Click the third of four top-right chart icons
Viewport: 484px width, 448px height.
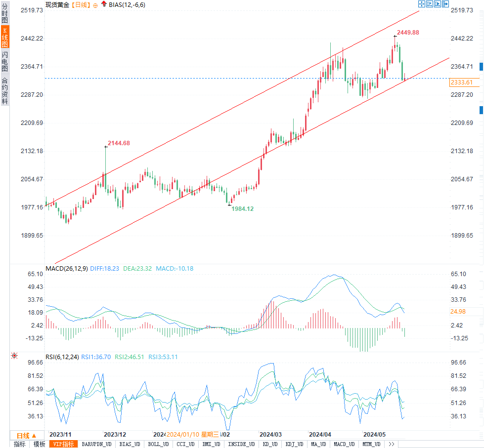click(438, 4)
